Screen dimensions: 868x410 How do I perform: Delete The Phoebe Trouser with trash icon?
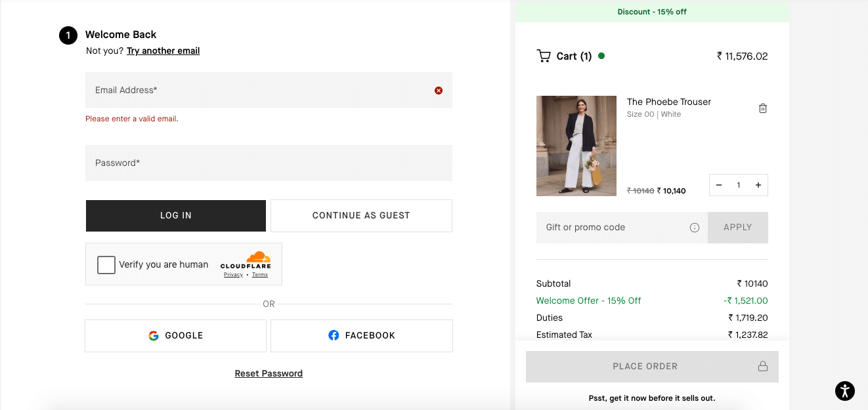(762, 108)
